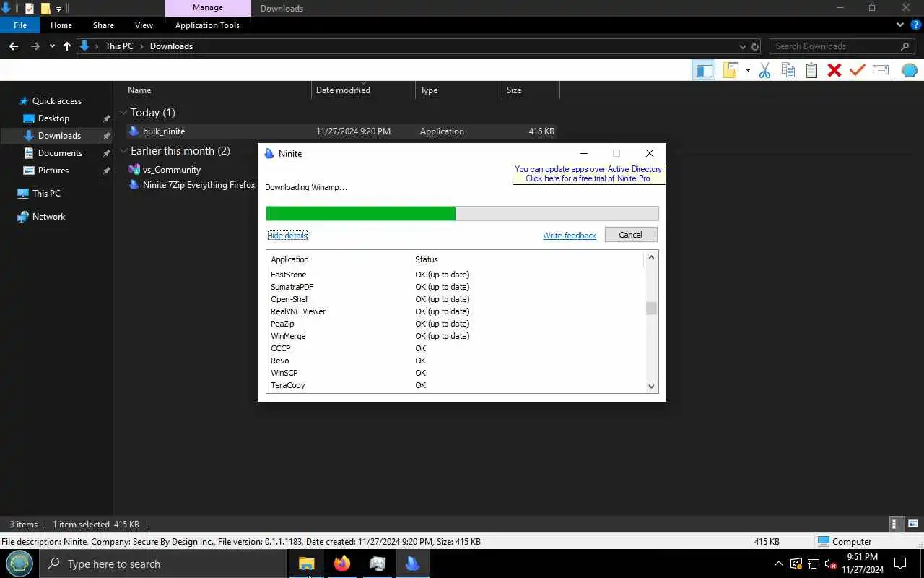Select This PC in the navigation pane
The height and width of the screenshot is (578, 924).
coord(46,194)
